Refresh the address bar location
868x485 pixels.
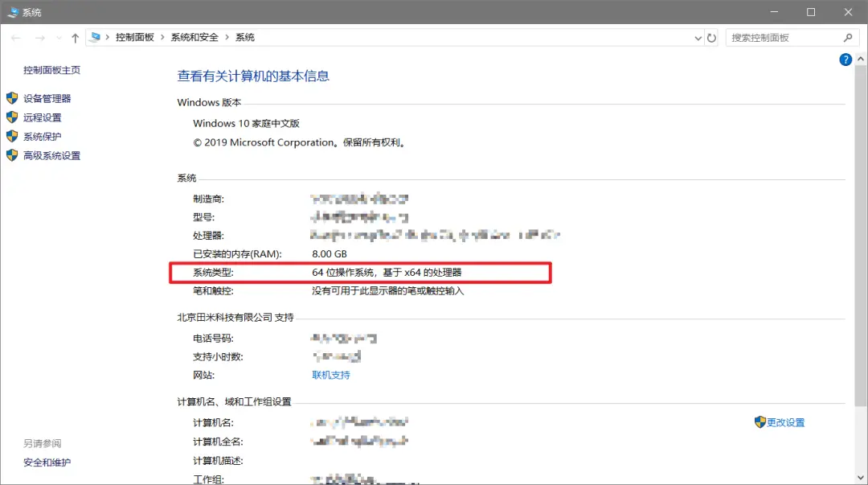click(x=711, y=38)
